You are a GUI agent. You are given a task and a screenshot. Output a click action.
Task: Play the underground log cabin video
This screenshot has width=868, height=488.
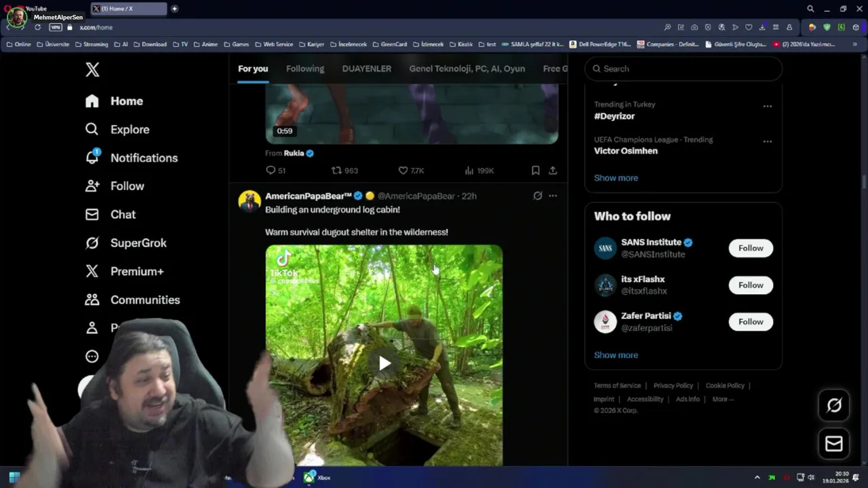(384, 363)
